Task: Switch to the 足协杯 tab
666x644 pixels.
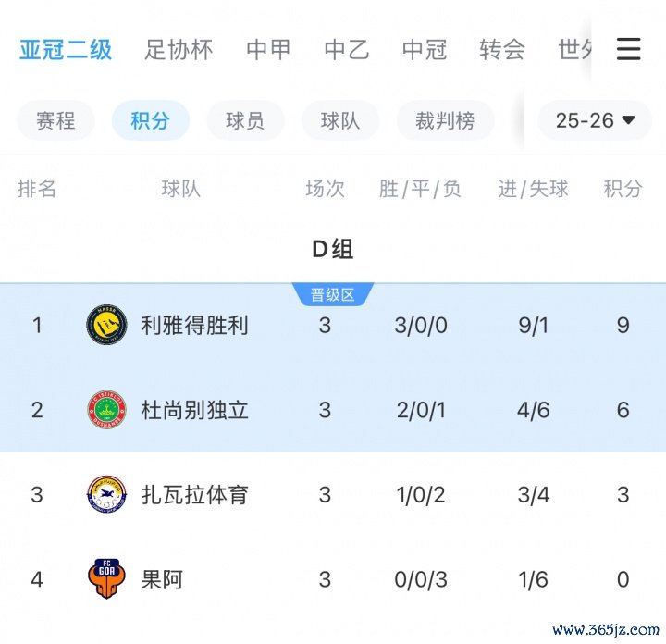Action: [x=179, y=49]
